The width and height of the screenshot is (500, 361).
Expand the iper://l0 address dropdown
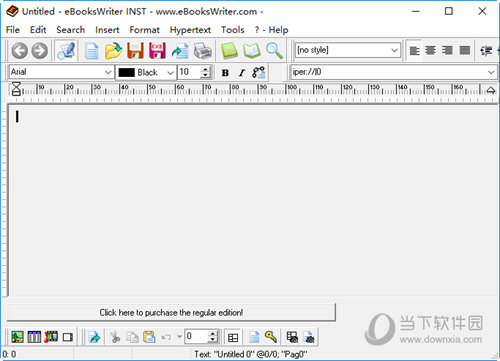491,72
